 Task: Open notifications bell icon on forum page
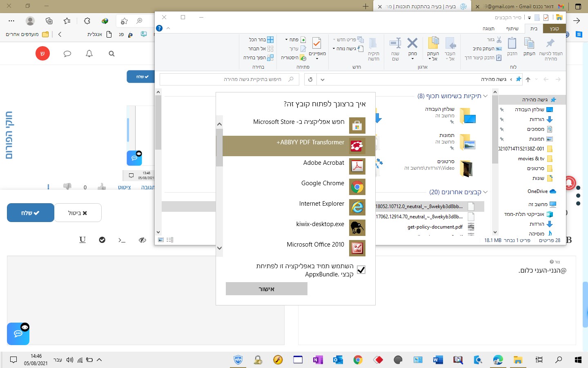coord(89,54)
